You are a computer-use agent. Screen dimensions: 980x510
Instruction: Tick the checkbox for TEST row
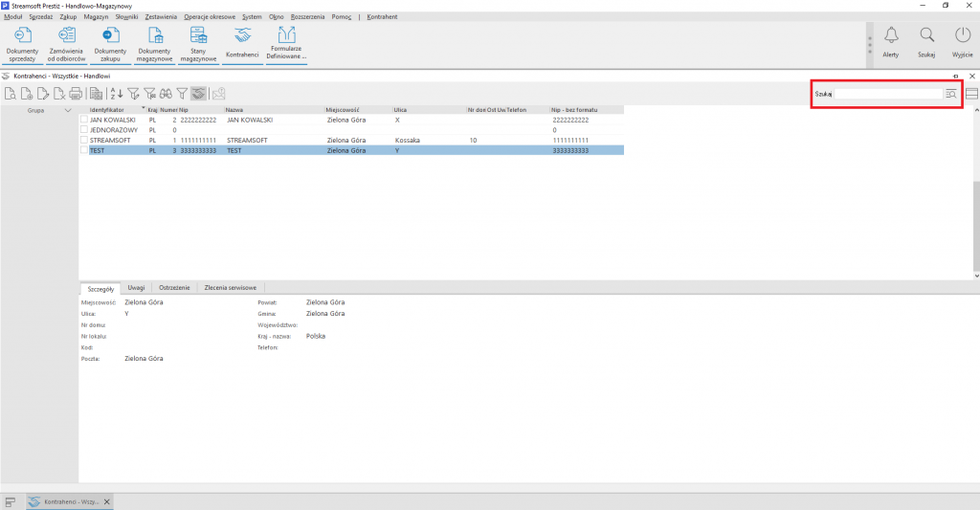[x=84, y=150]
